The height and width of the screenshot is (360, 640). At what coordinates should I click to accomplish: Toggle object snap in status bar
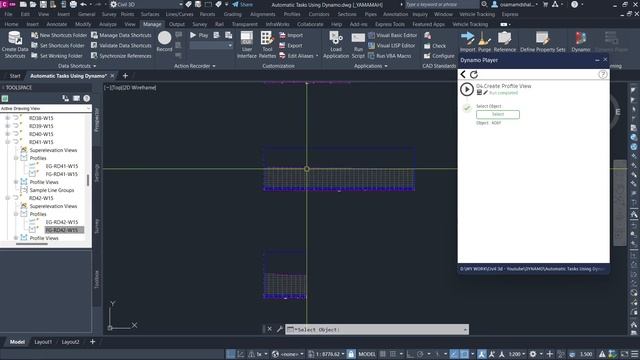(x=464, y=354)
